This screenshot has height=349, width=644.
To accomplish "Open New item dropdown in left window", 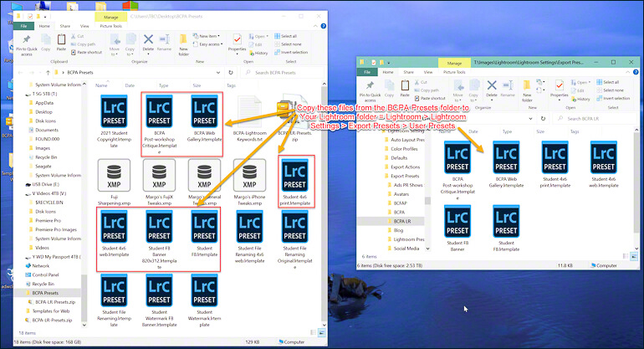I will click(207, 36).
